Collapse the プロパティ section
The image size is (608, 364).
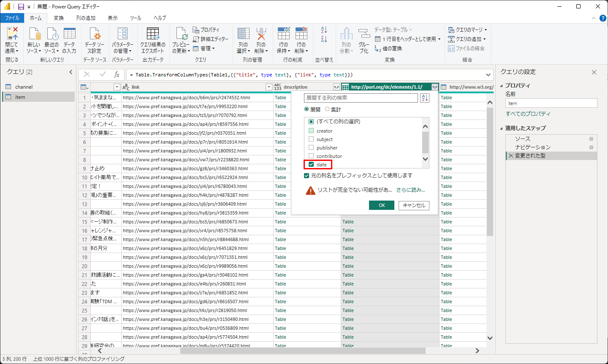pos(502,86)
